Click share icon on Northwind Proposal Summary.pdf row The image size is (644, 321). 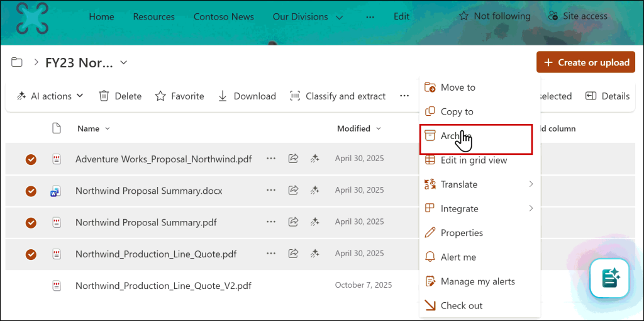pyautogui.click(x=293, y=222)
